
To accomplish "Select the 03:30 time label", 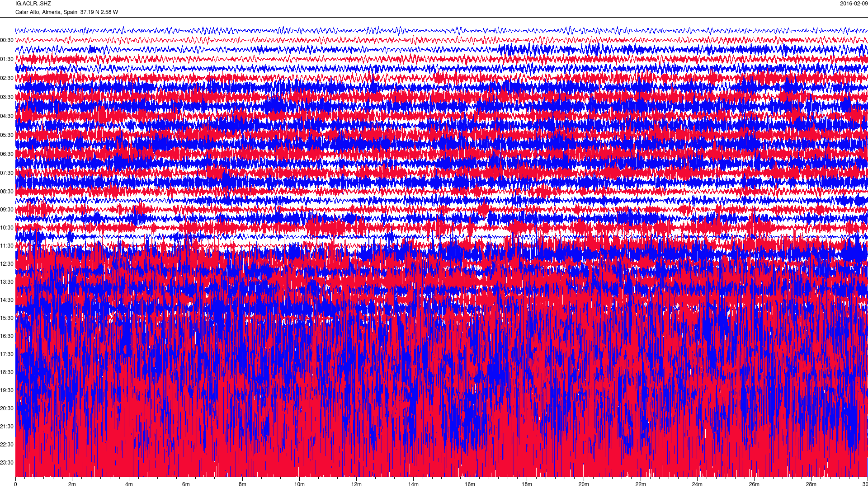I will [7, 97].
